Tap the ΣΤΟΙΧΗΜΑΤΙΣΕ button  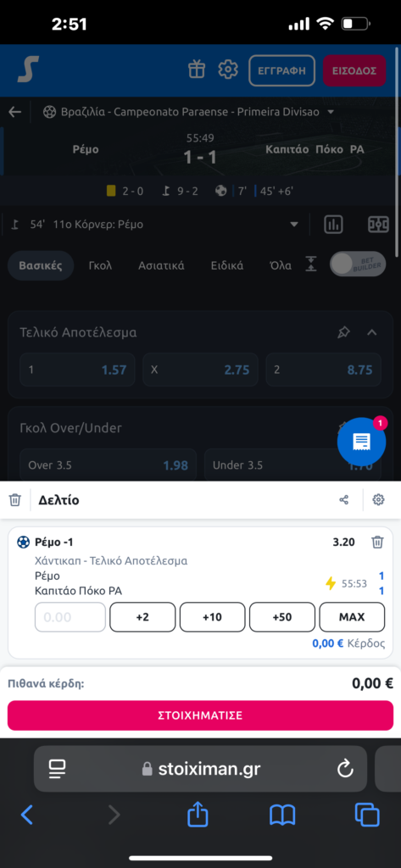coord(200,715)
